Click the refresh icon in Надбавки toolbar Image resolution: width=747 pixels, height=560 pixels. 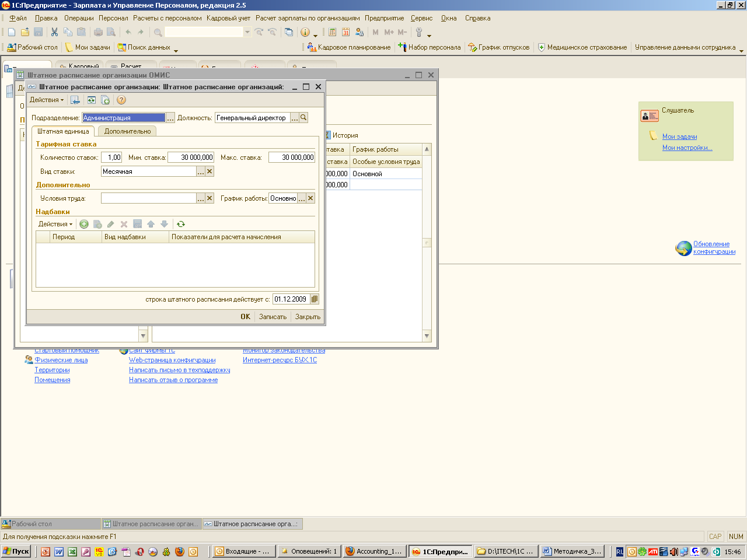(181, 224)
